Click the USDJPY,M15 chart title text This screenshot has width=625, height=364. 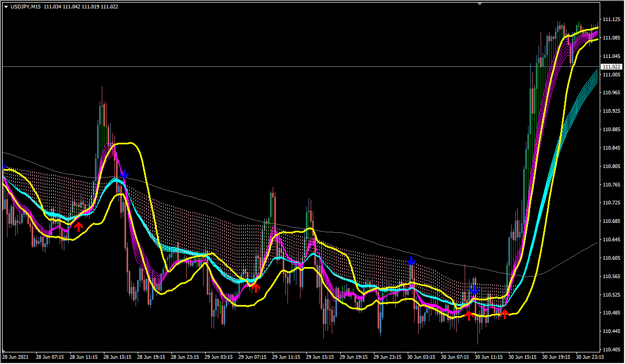click(x=25, y=7)
